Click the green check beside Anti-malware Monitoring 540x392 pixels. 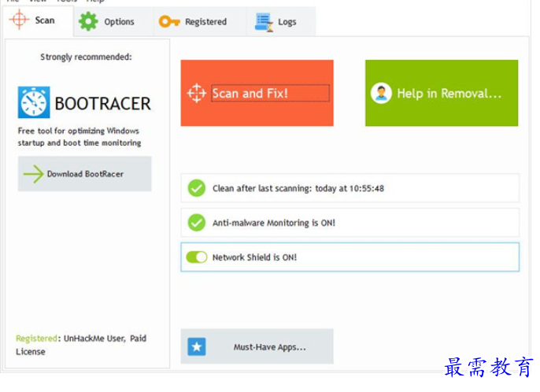[197, 223]
